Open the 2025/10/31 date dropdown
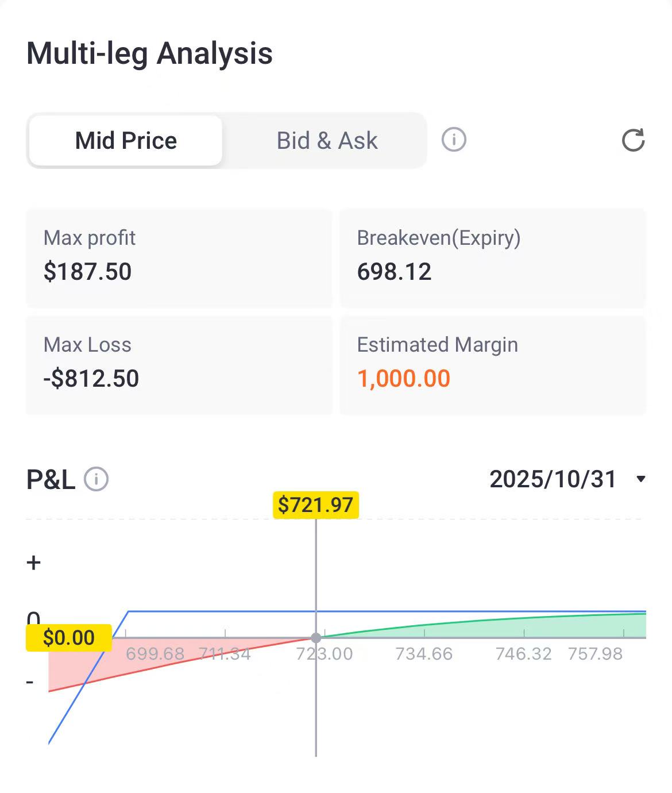The image size is (672, 793). click(553, 479)
